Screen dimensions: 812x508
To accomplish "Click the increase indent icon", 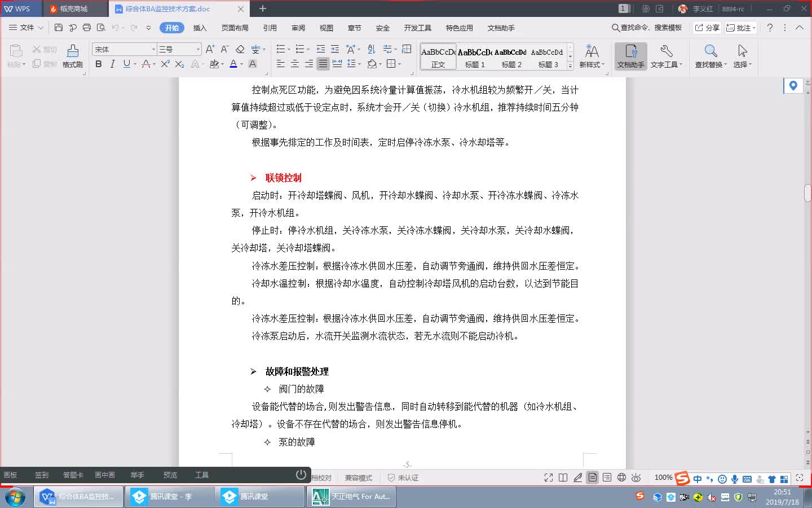I will tap(335, 49).
